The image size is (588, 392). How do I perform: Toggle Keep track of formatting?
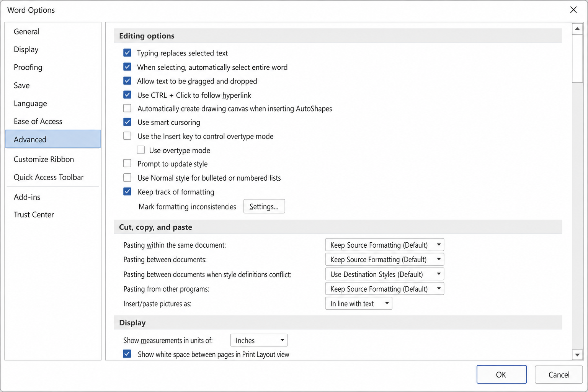127,191
